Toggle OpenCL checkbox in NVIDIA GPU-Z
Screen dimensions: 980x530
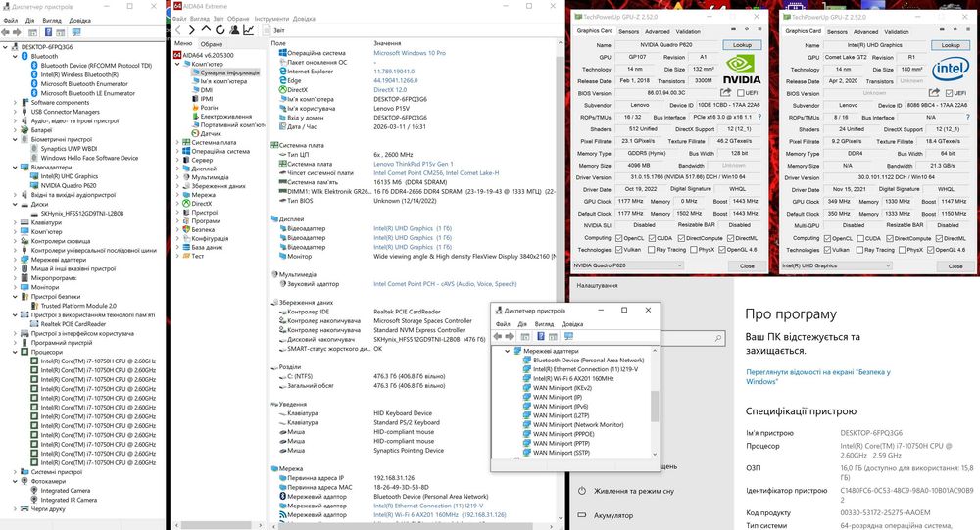click(618, 238)
